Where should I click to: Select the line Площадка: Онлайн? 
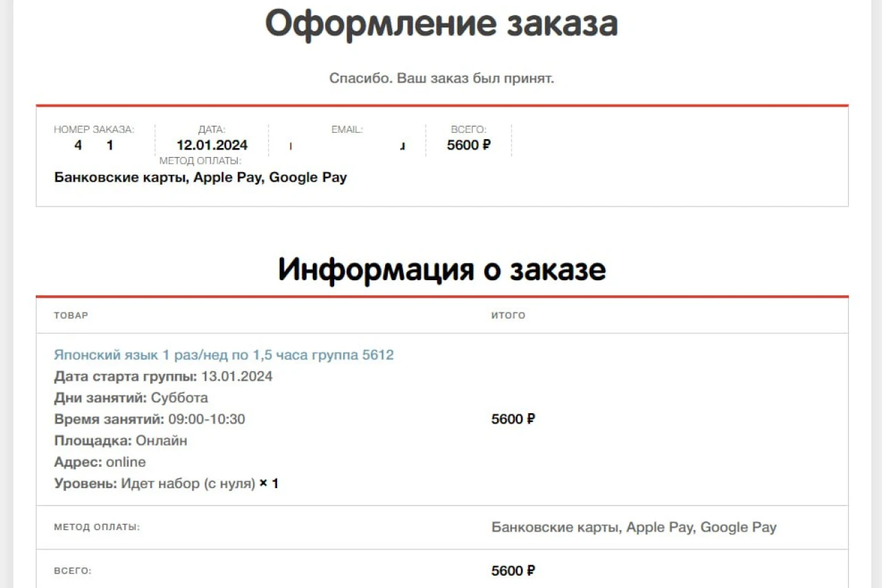pyautogui.click(x=121, y=441)
